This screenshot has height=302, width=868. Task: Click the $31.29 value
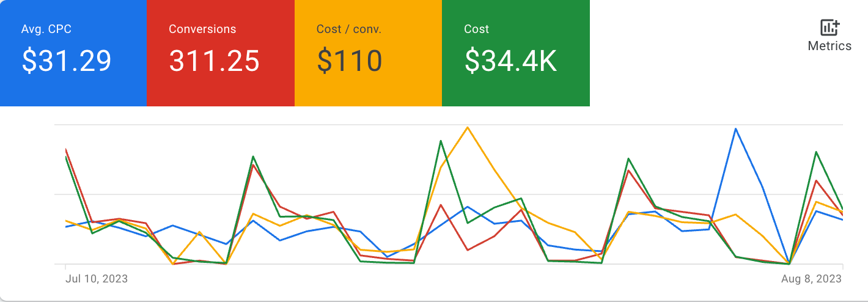click(67, 61)
